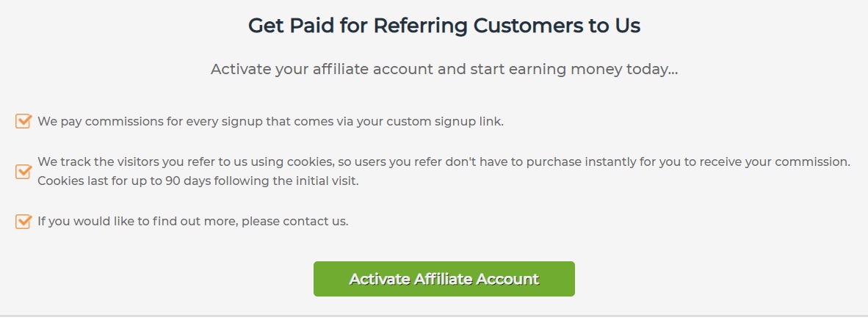Click the gray divider line below the button
This screenshot has width=868, height=320.
pyautogui.click(x=434, y=316)
